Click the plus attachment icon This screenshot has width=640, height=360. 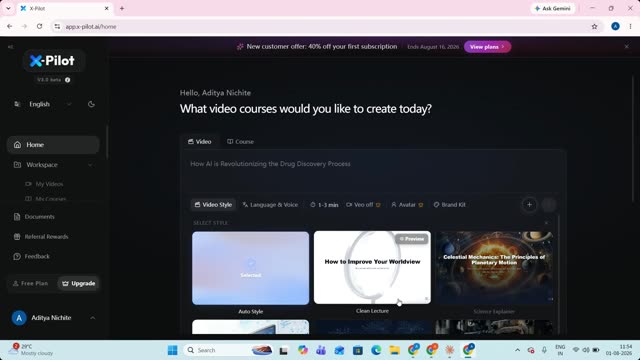coord(529,204)
